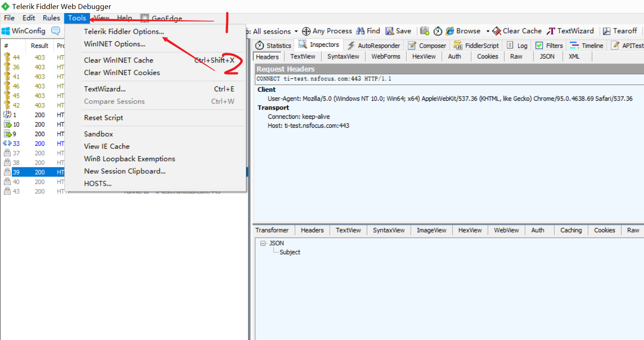Open the Browse dropdown arrow
The width and height of the screenshot is (644, 340).
(x=488, y=31)
